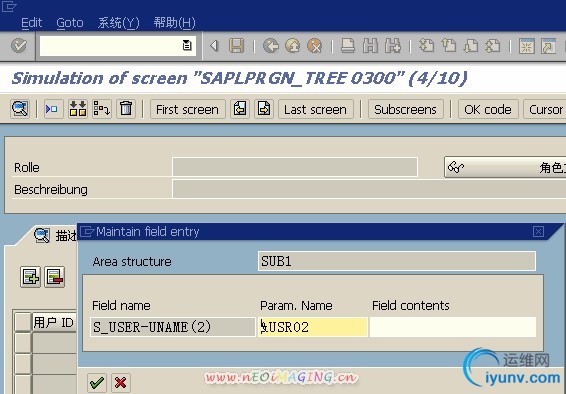Select the first row selector in 用户 ID table
The height and width of the screenshot is (394, 566).
(22, 343)
